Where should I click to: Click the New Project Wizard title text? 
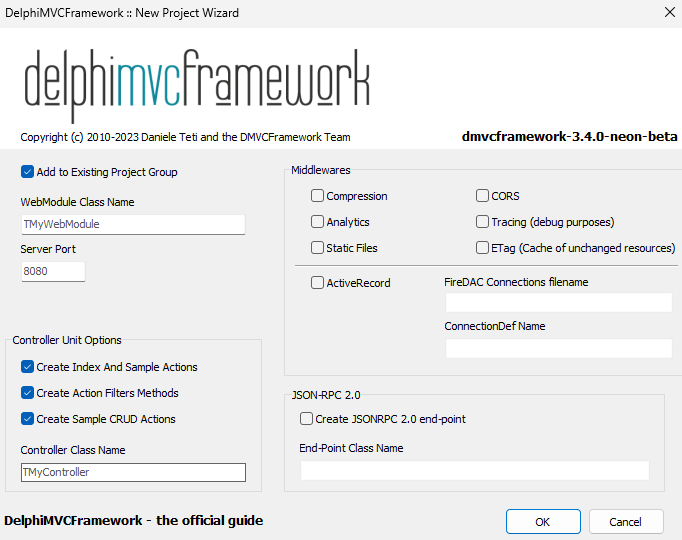(x=122, y=13)
